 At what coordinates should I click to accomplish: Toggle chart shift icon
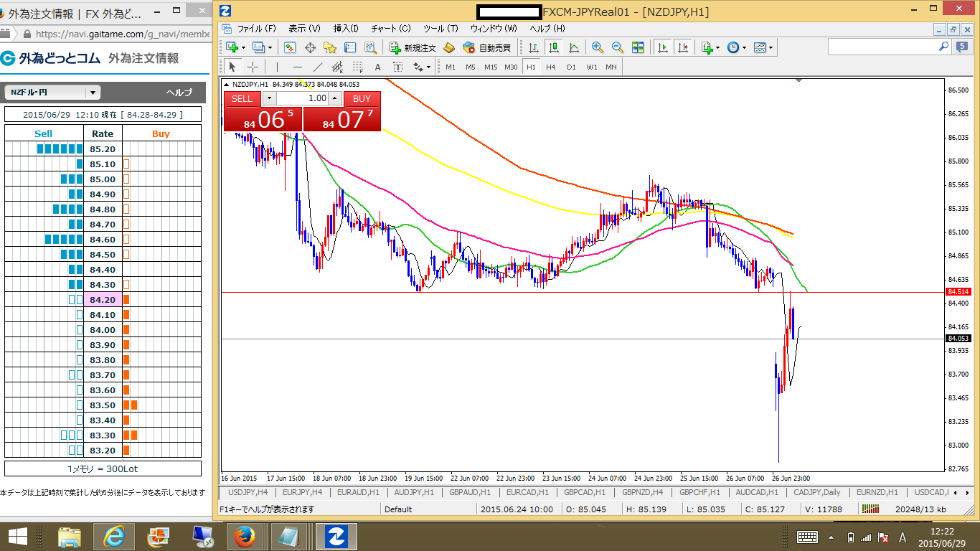click(x=683, y=47)
